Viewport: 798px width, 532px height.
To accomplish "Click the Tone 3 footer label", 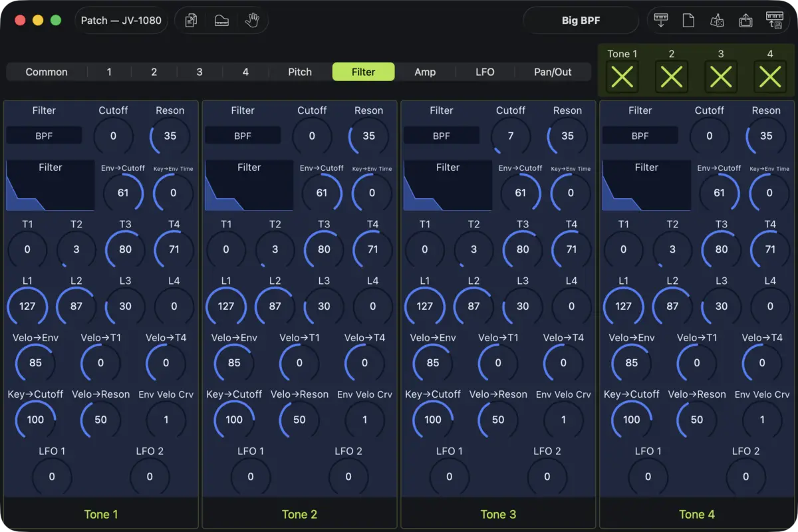I will [498, 514].
